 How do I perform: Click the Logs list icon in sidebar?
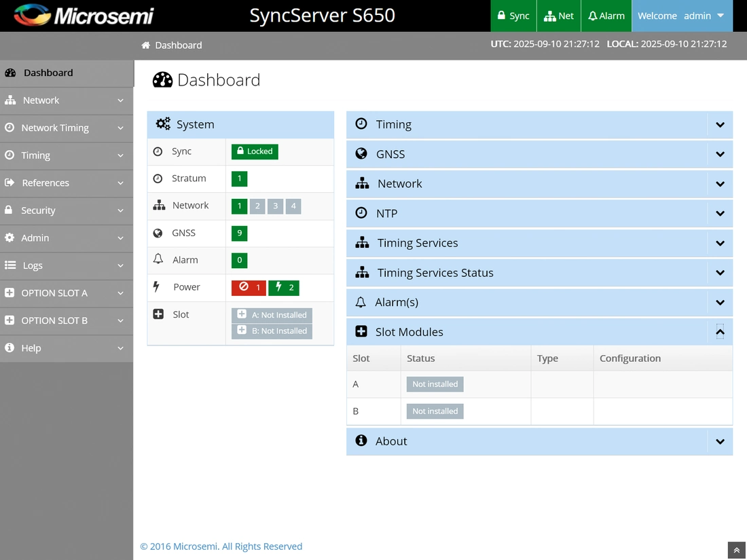(x=10, y=265)
